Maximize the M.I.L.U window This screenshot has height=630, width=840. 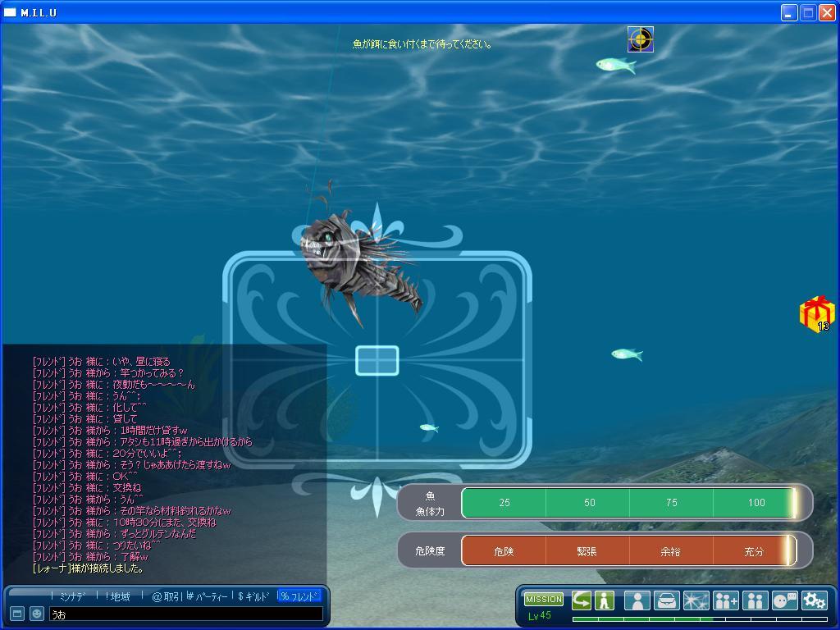point(808,12)
